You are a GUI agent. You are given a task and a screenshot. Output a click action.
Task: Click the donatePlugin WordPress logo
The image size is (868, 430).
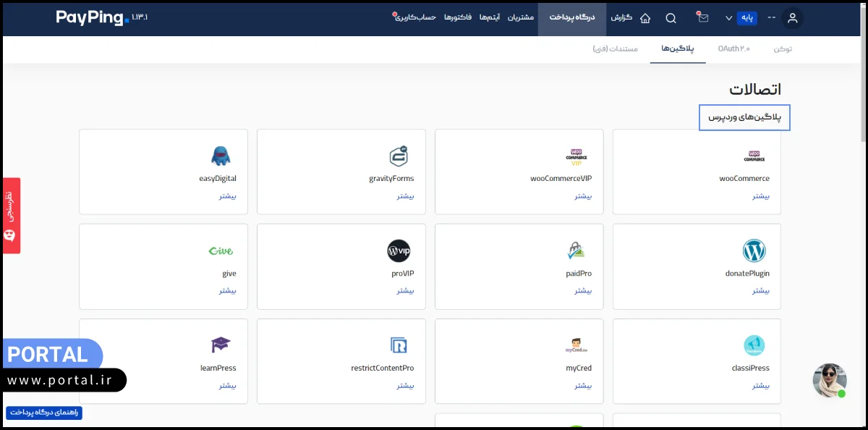(x=754, y=250)
